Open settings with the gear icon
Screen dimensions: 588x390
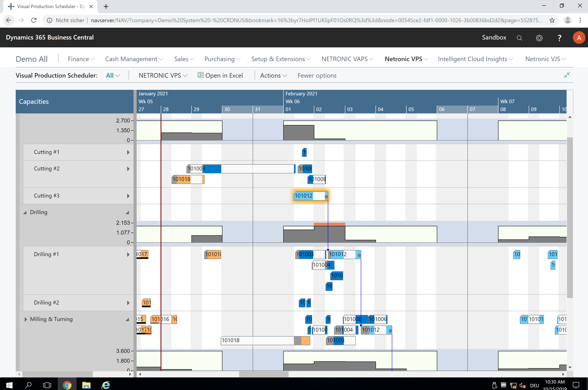coord(539,38)
